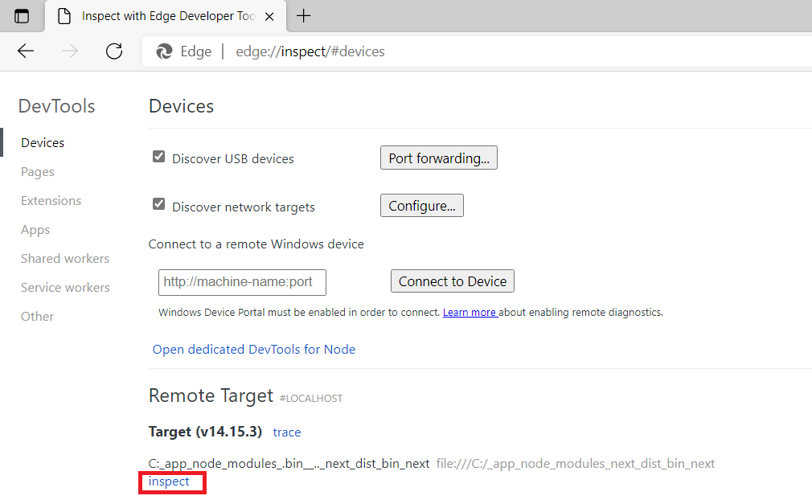Image resolution: width=812 pixels, height=504 pixels.
Task: Click the Port forwarding button
Action: pyautogui.click(x=439, y=158)
